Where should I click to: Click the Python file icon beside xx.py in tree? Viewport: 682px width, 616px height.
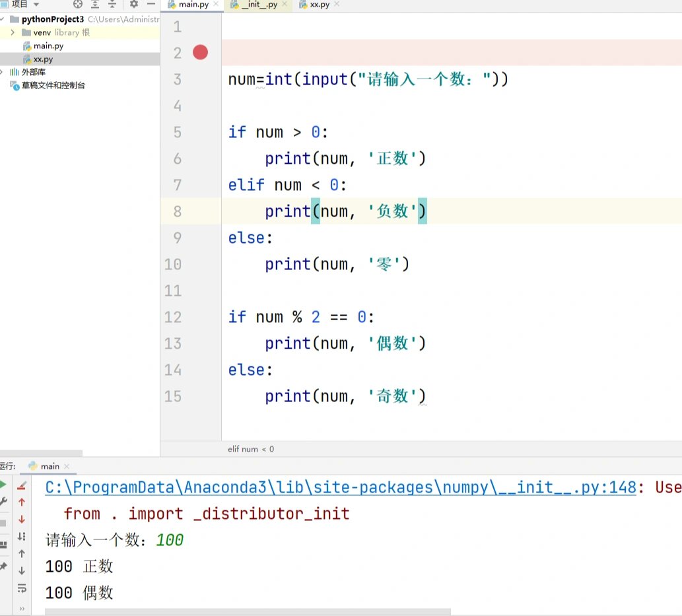tap(27, 59)
